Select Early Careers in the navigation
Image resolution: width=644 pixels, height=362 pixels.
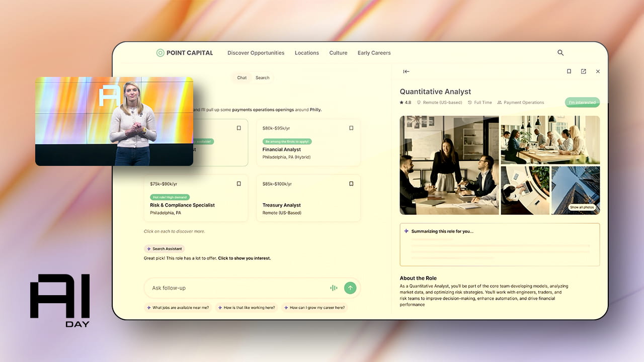pos(374,53)
